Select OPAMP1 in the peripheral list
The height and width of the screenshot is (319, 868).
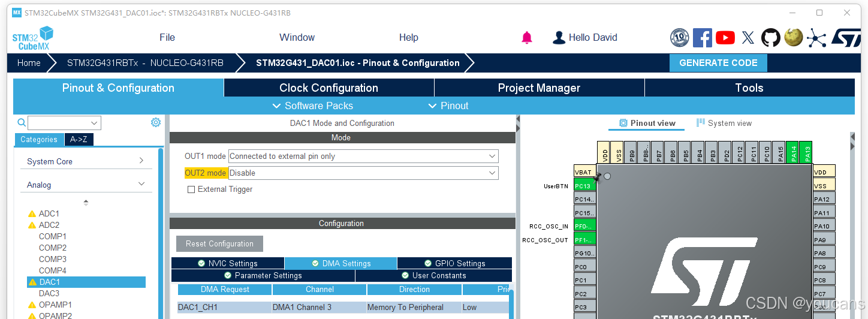[x=55, y=305]
